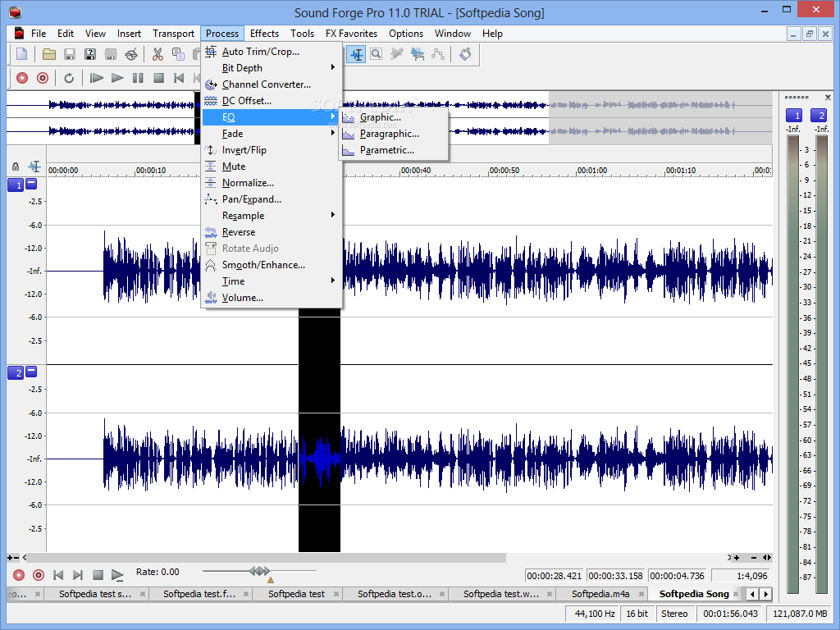This screenshot has width=840, height=630.
Task: Click the Save disk icon
Action: coord(70,54)
